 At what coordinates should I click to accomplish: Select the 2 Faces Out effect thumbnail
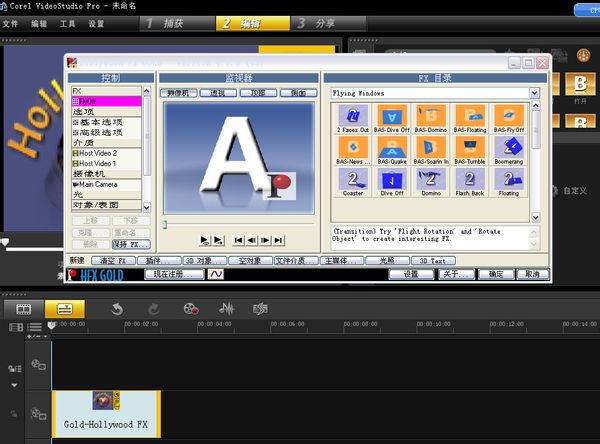click(x=353, y=119)
